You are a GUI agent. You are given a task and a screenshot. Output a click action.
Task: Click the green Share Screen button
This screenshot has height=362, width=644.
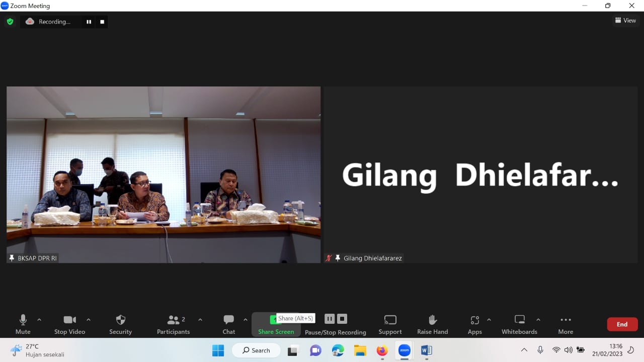(276, 325)
